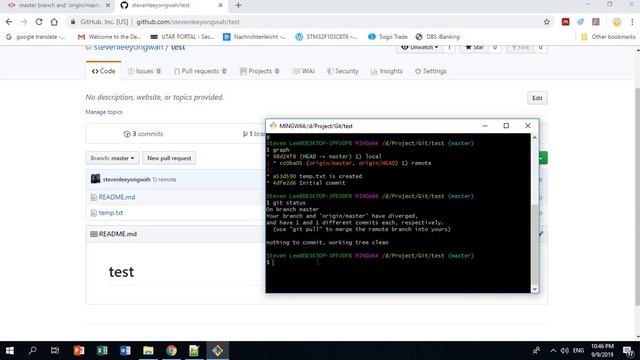Click the test repository name link
Viewport: 640px width, 360px height.
click(178, 48)
